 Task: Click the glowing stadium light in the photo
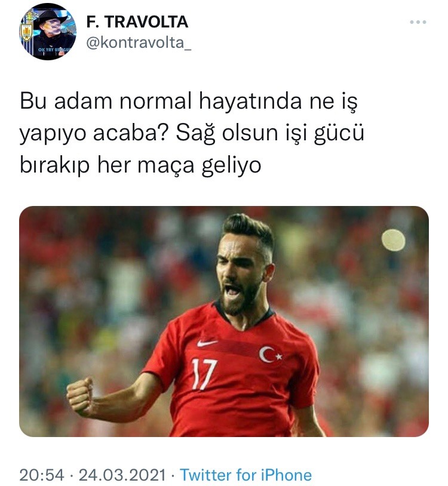click(x=393, y=240)
